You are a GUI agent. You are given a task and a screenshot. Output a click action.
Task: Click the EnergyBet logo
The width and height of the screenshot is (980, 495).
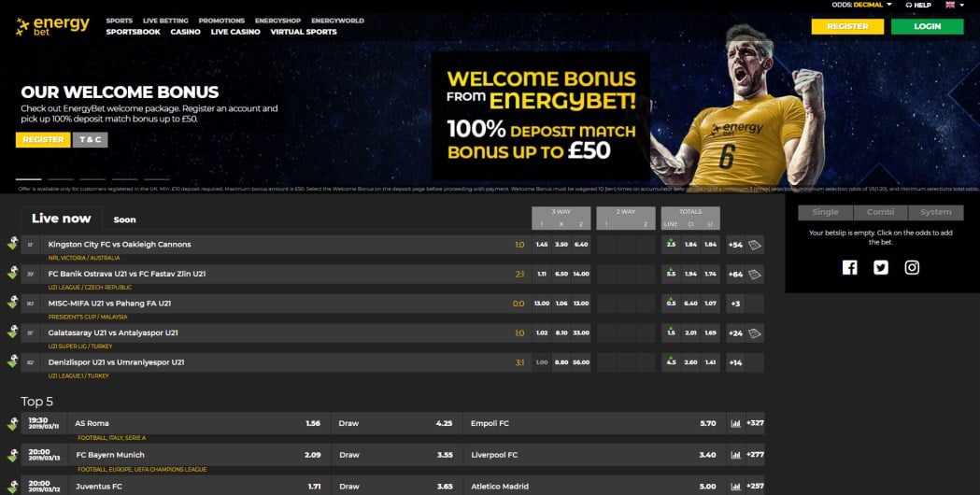pyautogui.click(x=53, y=26)
